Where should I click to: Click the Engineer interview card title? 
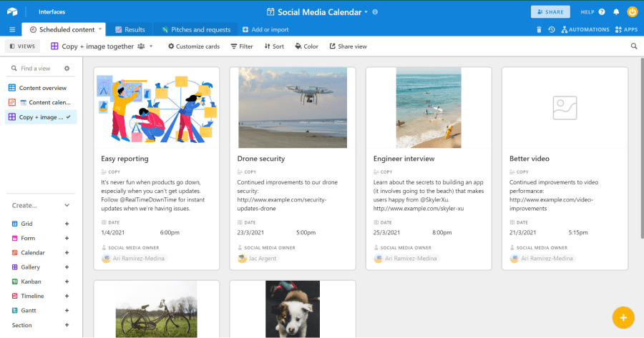click(404, 159)
